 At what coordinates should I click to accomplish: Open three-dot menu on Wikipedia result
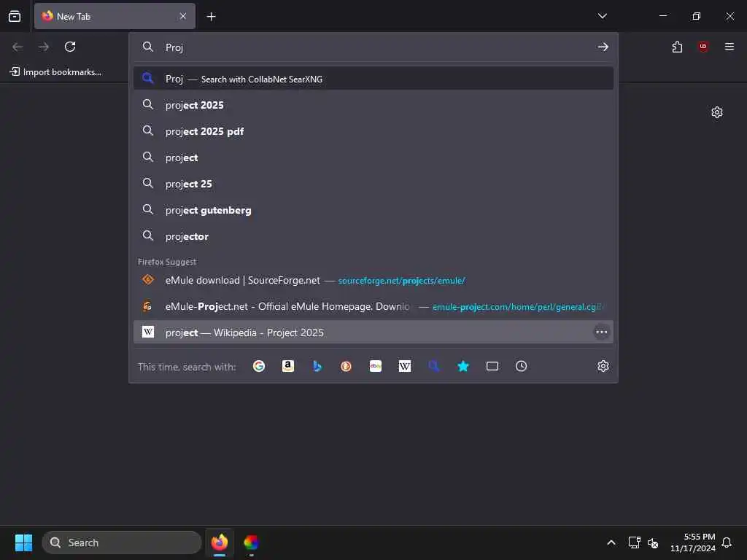[x=601, y=332]
